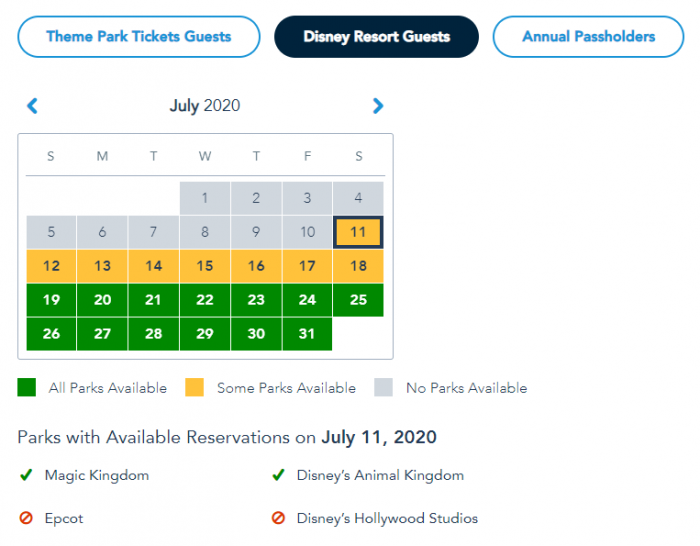Click the checkmark beside Disney's Animal Kingdom
The width and height of the screenshot is (700, 546).
pyautogui.click(x=278, y=476)
